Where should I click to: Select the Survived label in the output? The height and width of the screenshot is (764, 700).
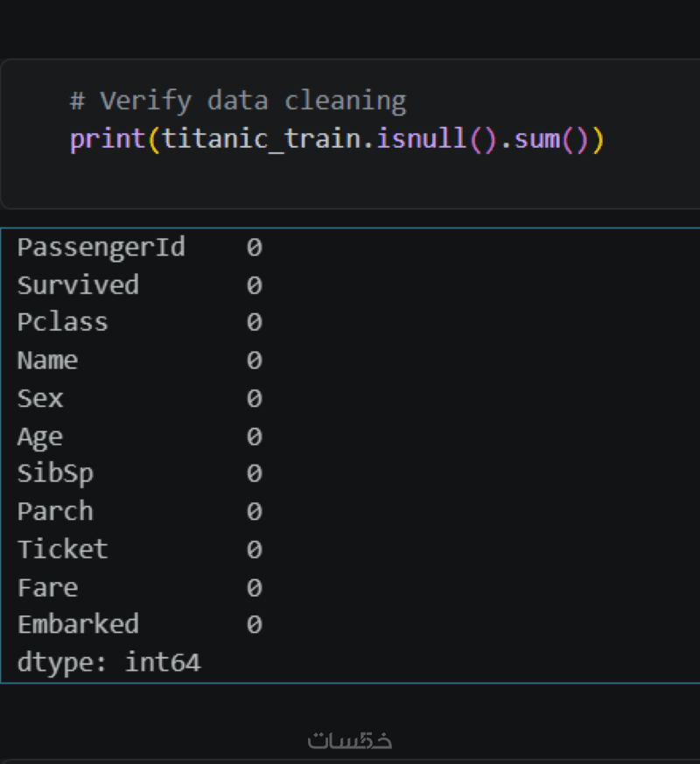coord(78,285)
